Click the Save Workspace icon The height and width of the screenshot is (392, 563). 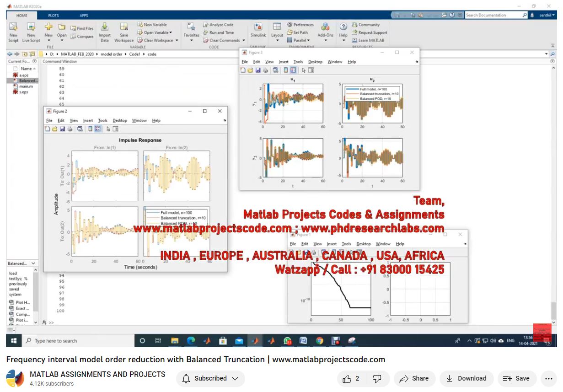click(124, 27)
